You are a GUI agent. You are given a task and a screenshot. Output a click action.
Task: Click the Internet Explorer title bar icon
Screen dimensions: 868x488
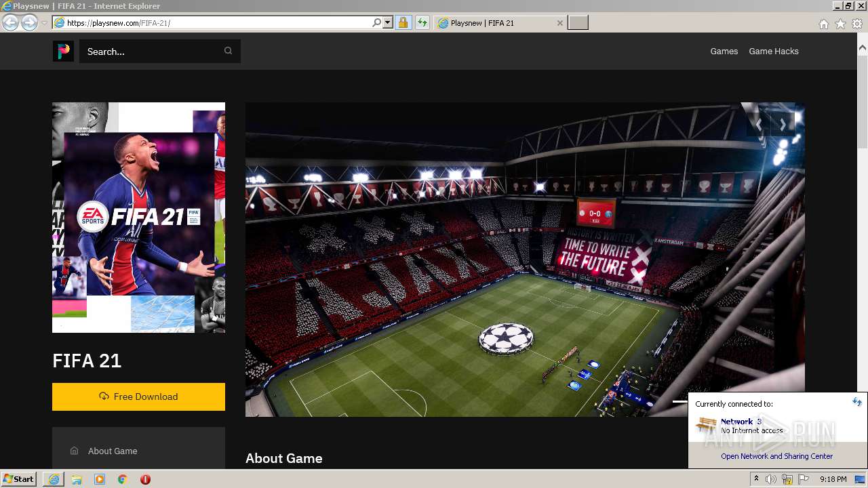[7, 6]
